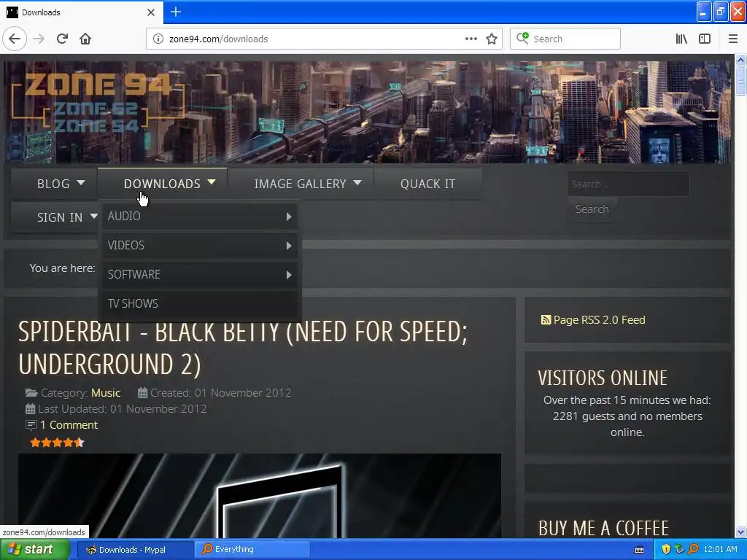Screen dimensions: 747x560
Task: Open a new tab with the plus icon
Action: pyautogui.click(x=176, y=12)
